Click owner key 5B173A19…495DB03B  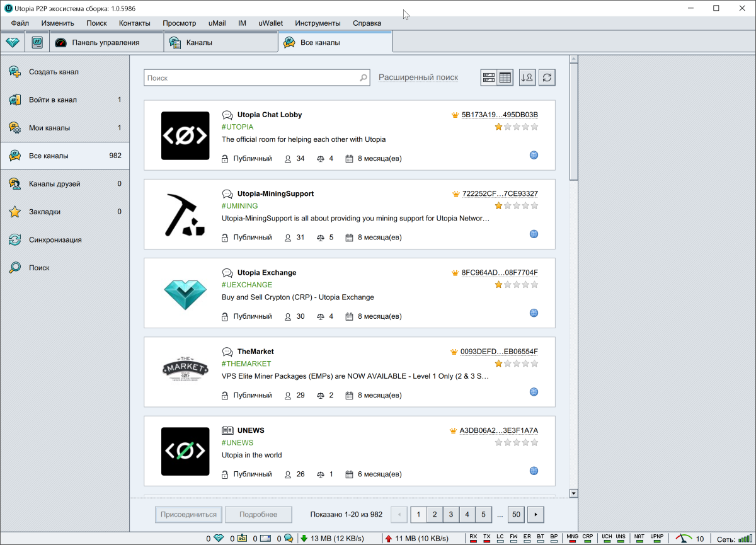click(500, 115)
